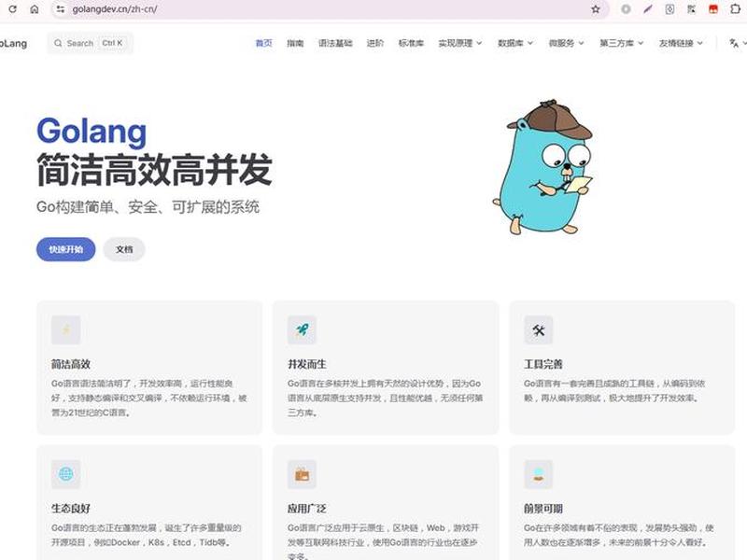Click the lightning icon on the 简洁高效 card
747x560 pixels.
(65, 329)
